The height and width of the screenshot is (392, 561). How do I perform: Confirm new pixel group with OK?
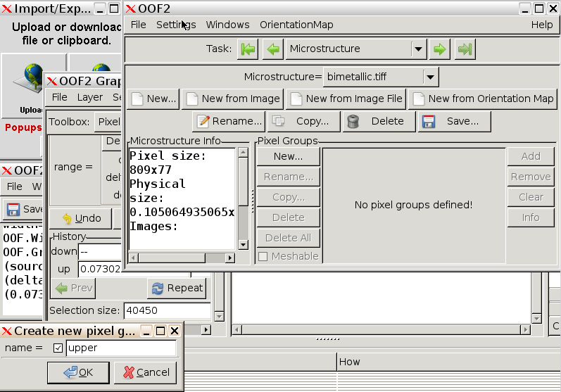coord(78,372)
